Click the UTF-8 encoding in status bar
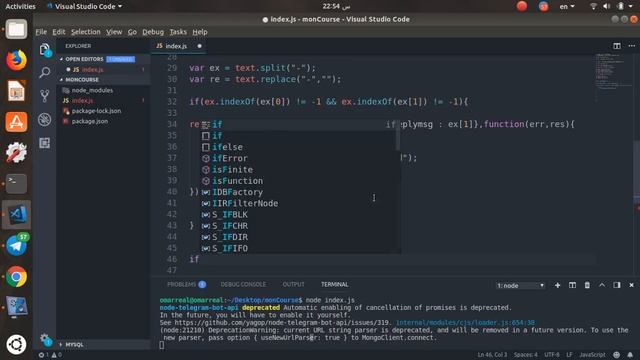640x360 pixels. [x=552, y=355]
